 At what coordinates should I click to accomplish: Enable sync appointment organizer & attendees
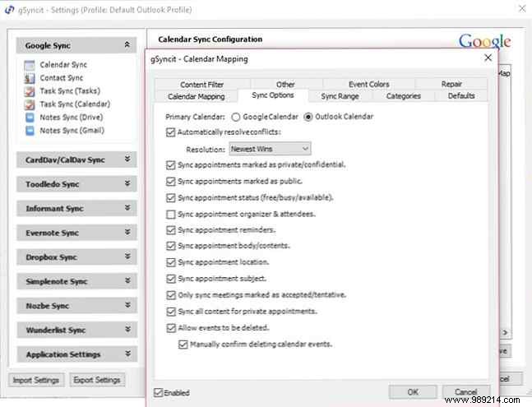coord(171,215)
